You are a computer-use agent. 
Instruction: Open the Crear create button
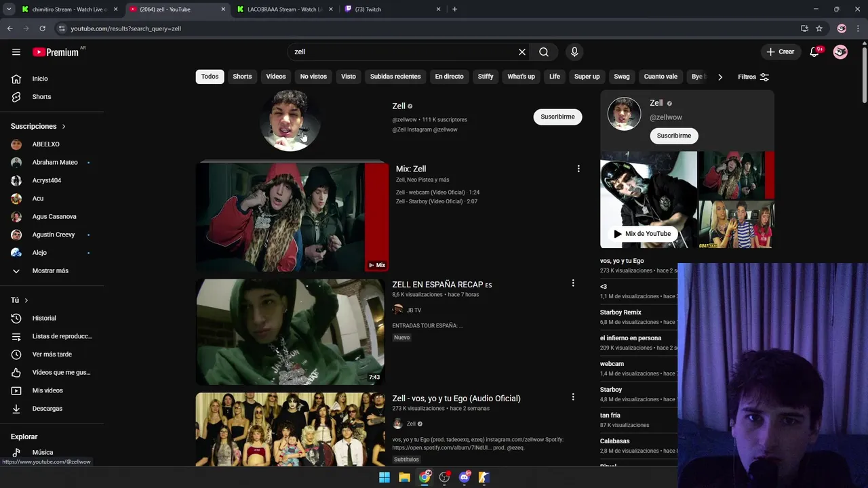(780, 52)
